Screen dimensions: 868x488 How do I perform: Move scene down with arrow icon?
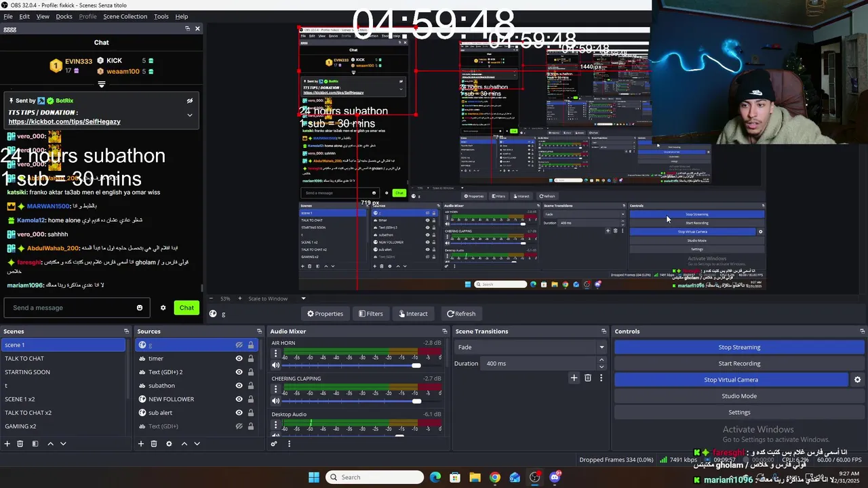click(x=63, y=444)
